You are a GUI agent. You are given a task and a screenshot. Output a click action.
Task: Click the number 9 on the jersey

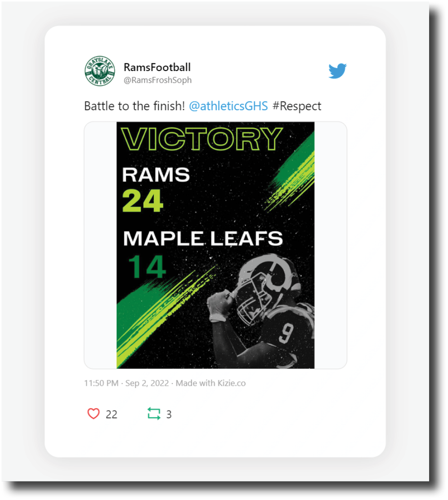tap(287, 332)
